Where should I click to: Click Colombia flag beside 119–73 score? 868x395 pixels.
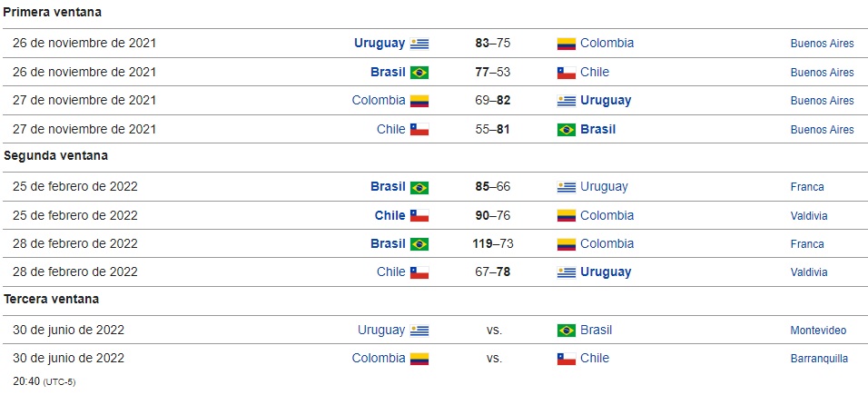[x=567, y=244]
